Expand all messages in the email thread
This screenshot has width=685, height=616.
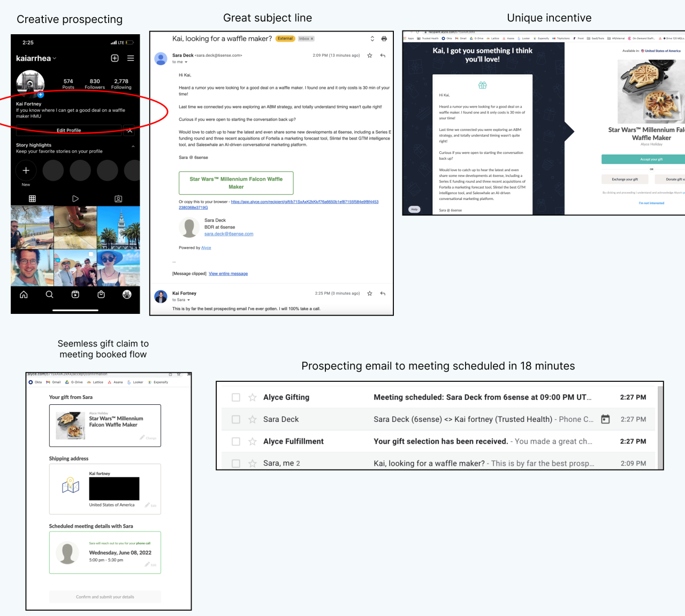(x=372, y=38)
